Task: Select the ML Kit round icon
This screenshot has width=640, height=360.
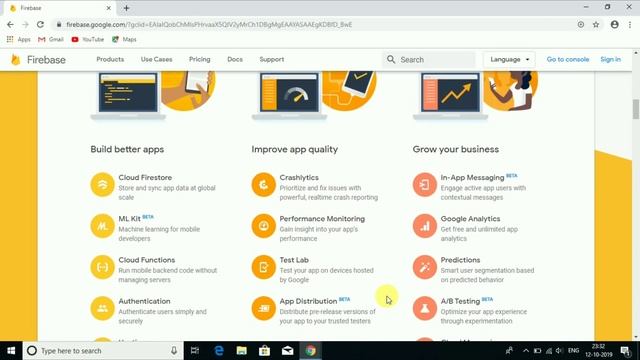Action: (102, 226)
